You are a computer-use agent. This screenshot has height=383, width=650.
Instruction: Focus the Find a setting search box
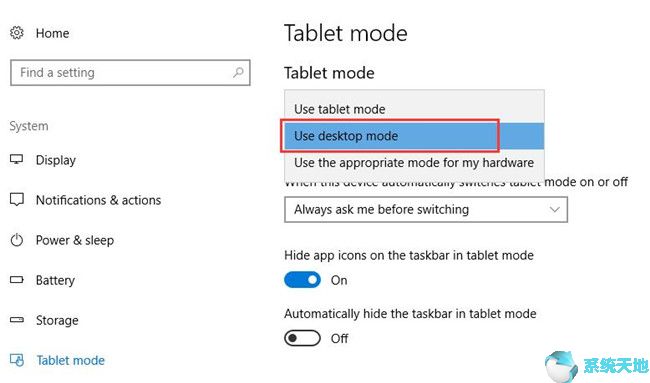[x=130, y=73]
